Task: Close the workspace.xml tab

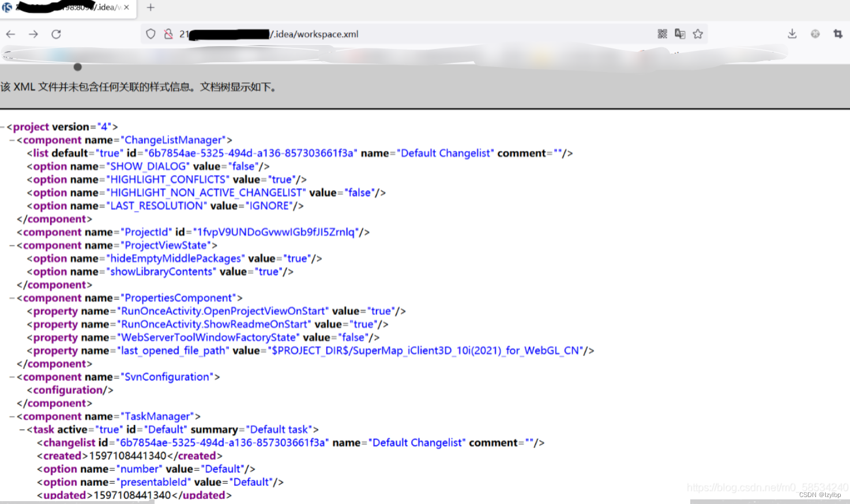Action: coord(128,9)
